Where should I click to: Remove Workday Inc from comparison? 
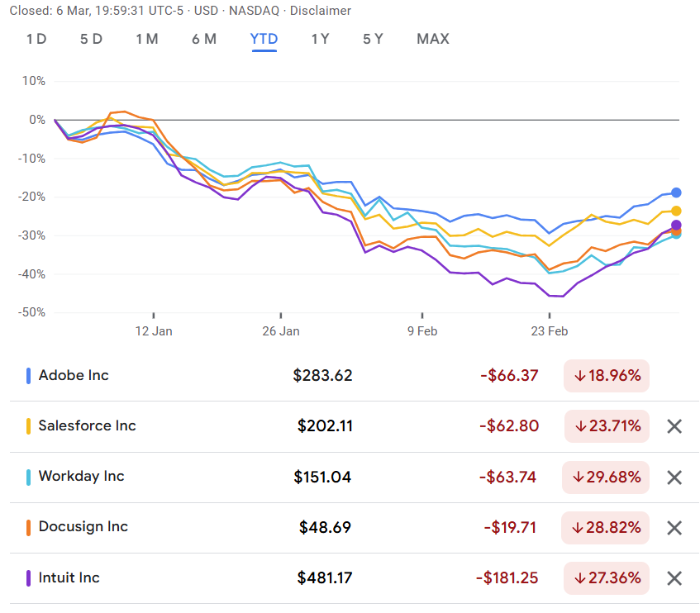point(674,477)
